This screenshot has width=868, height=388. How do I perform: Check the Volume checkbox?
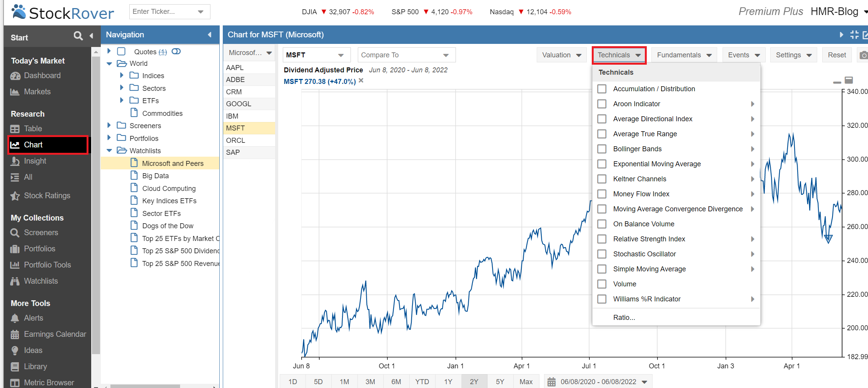(x=602, y=284)
